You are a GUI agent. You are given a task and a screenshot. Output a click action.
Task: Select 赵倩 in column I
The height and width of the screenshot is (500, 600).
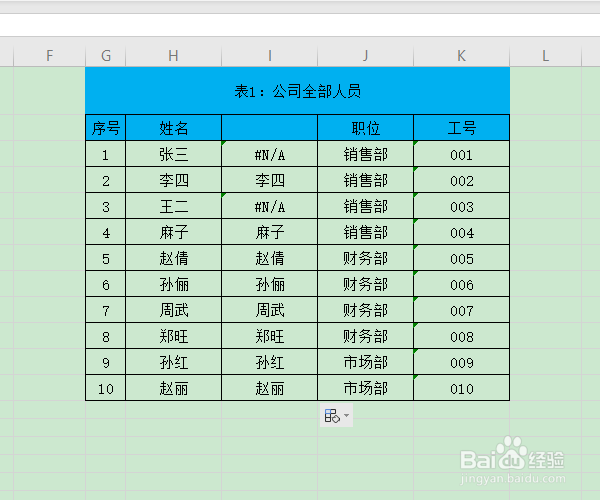point(270,258)
